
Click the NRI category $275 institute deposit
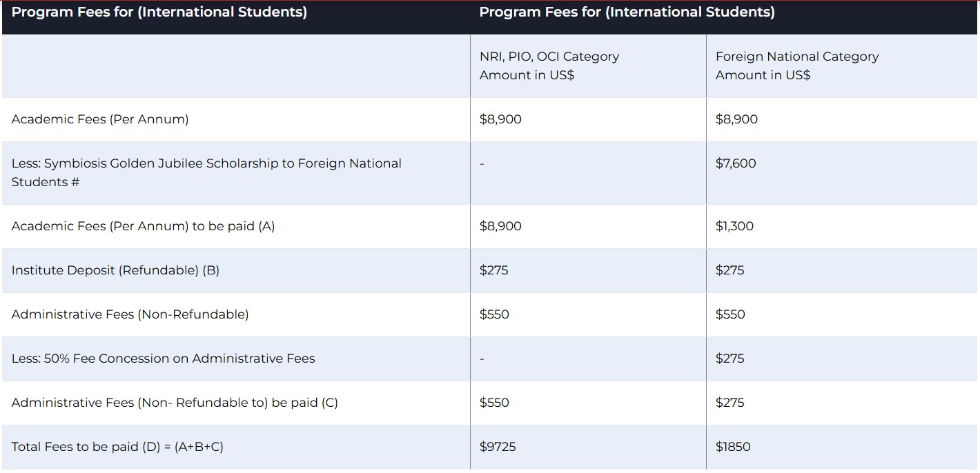[x=494, y=270]
